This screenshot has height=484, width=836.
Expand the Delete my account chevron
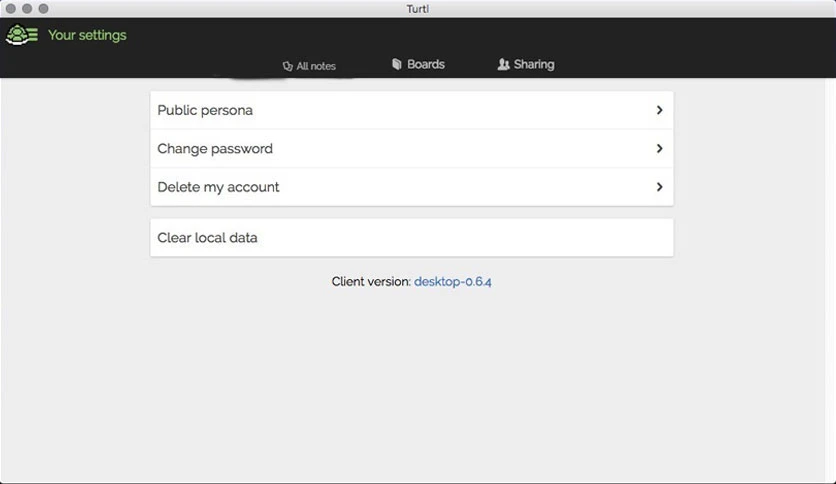[660, 187]
